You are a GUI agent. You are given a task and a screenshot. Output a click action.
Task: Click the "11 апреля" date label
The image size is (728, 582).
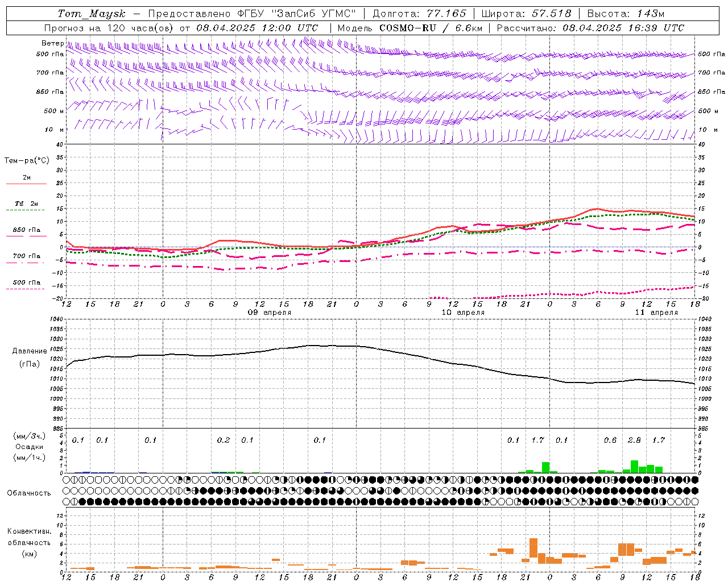click(x=656, y=313)
